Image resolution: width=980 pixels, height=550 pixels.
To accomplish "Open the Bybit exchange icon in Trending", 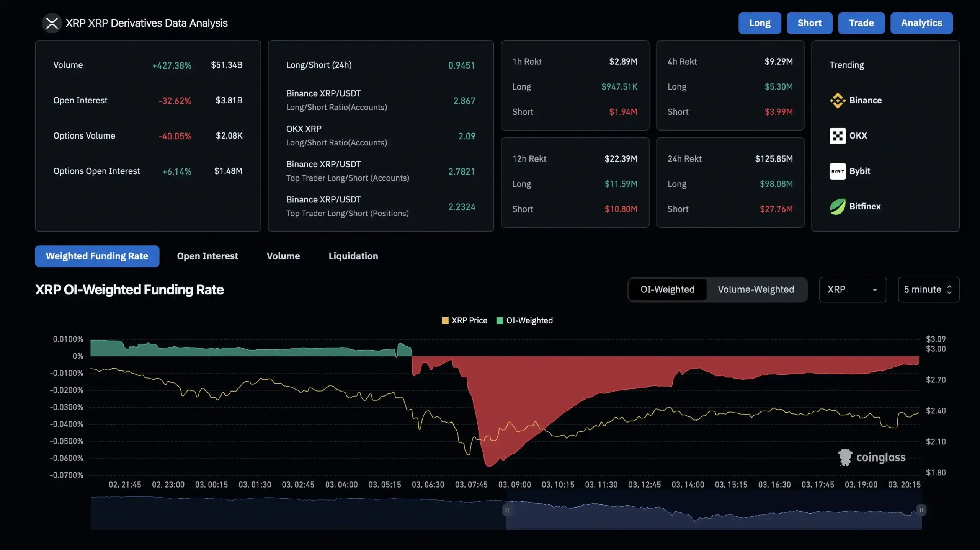I will [x=837, y=171].
